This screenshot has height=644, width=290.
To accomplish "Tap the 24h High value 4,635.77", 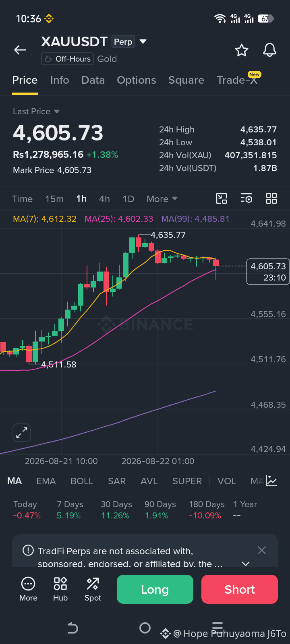I will click(x=259, y=129).
